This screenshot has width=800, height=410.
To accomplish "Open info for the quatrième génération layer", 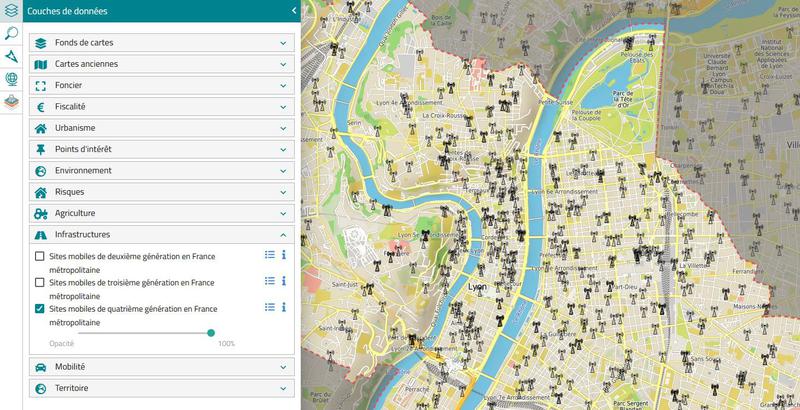I will (x=284, y=307).
